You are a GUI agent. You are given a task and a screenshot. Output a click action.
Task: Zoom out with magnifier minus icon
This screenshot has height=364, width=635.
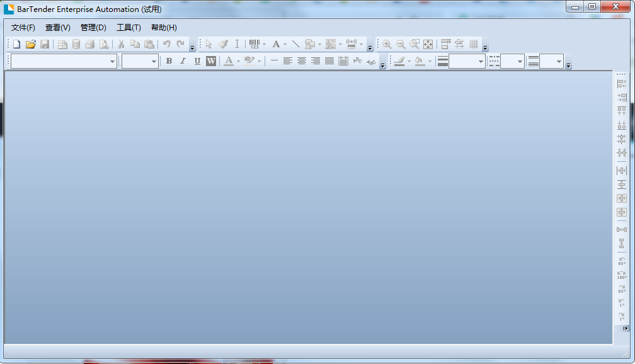click(401, 44)
